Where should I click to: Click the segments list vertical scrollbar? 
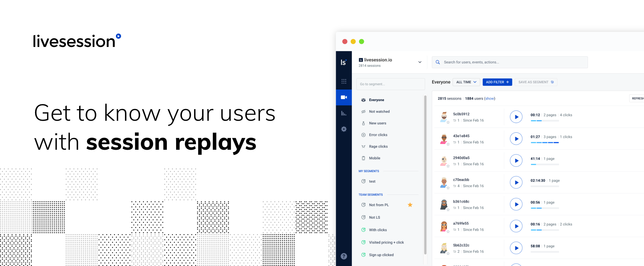(x=425, y=175)
